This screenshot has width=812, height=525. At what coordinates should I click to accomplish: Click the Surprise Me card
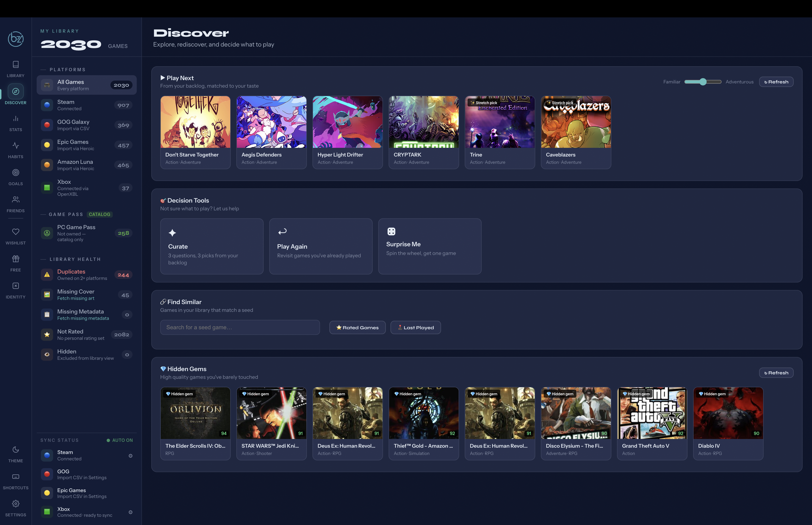[430, 247]
